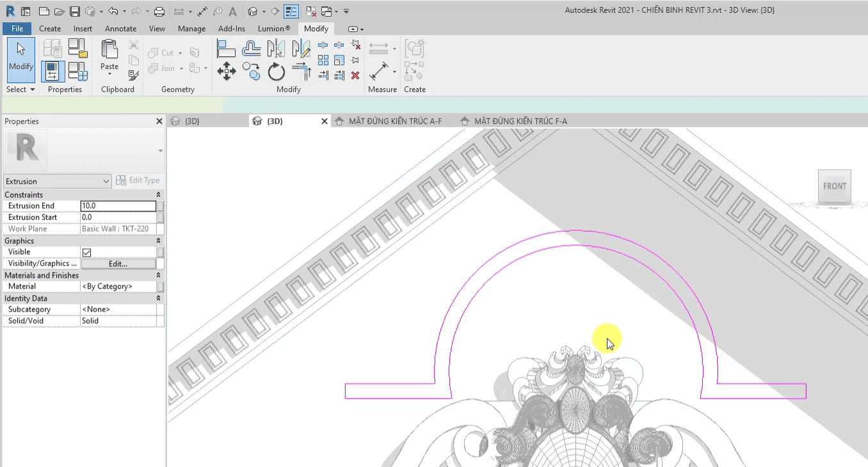
Task: Open the Family Types icon
Action: click(x=78, y=71)
